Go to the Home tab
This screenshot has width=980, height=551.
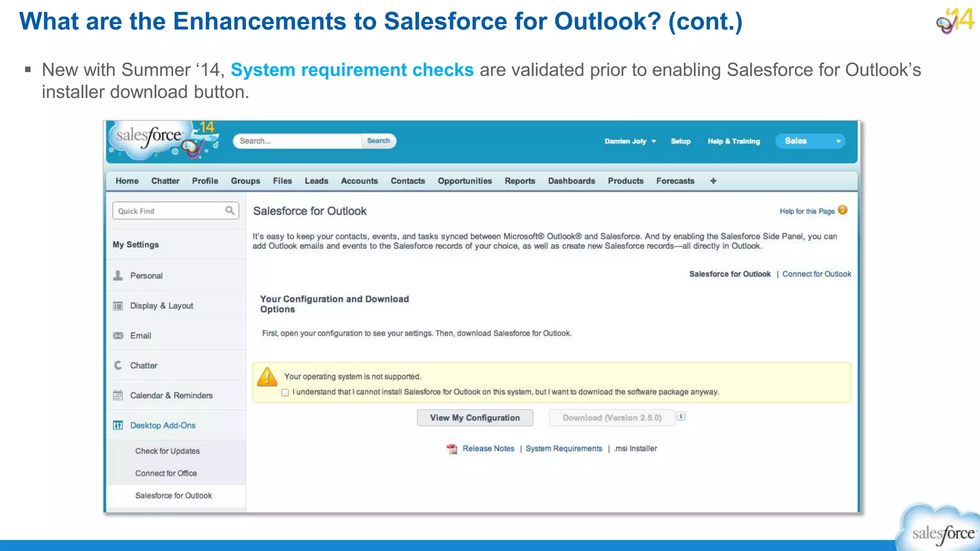click(127, 181)
